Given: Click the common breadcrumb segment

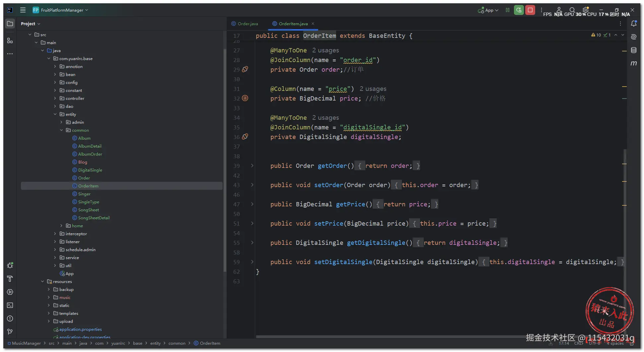Looking at the screenshot, I should (177, 343).
